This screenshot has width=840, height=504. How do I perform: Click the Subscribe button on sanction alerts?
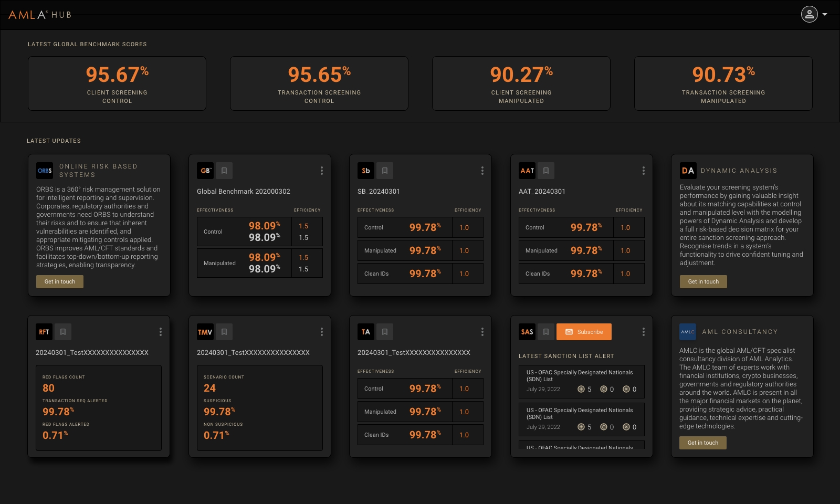pos(584,332)
